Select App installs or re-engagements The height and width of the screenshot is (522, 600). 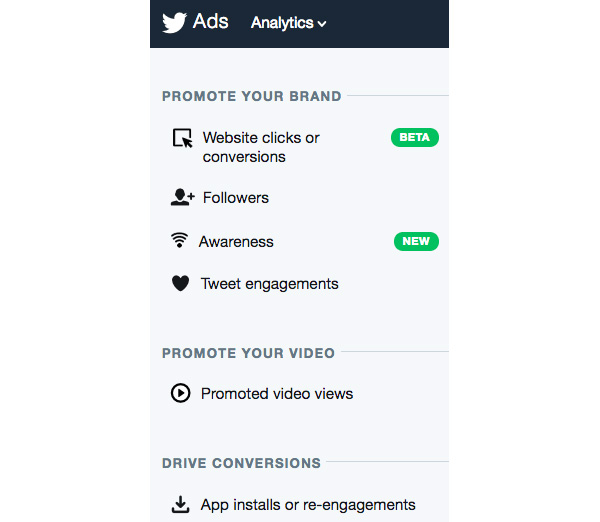coord(308,505)
